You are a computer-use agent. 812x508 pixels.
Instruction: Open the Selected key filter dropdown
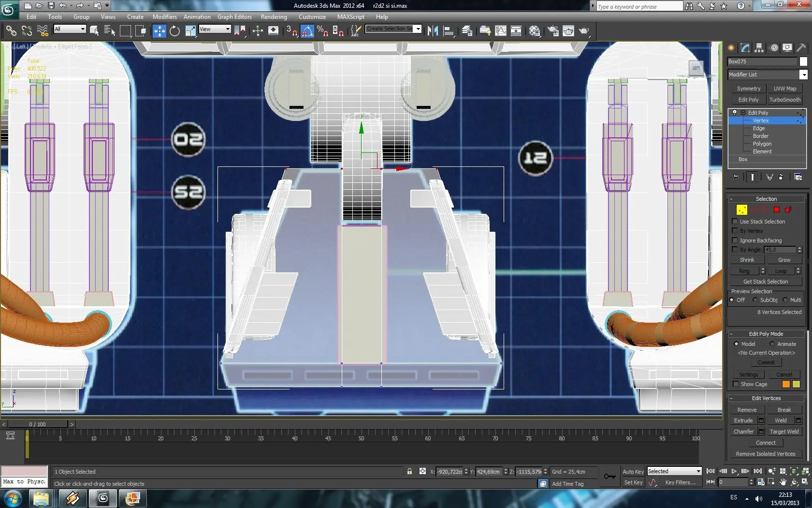tap(674, 471)
